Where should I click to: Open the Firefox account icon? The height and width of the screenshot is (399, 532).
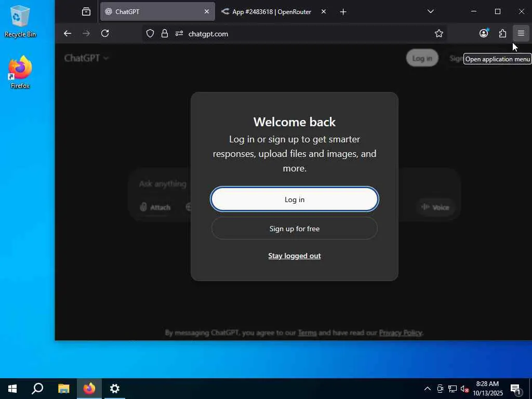484,33
